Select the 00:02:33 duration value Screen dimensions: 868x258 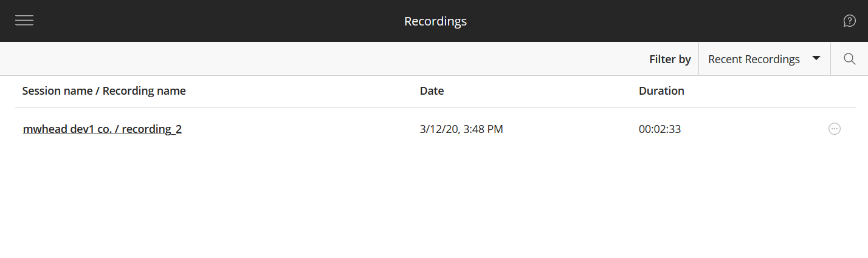click(x=660, y=129)
